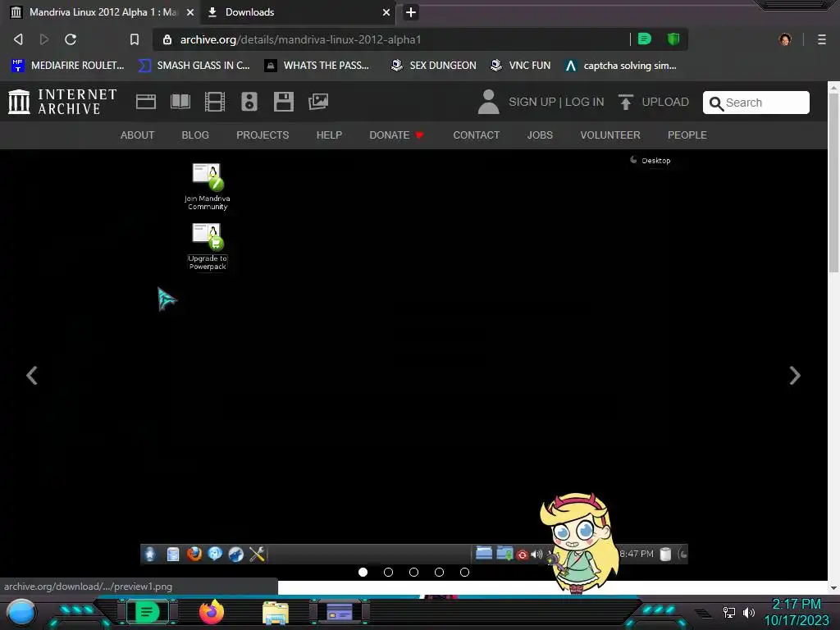This screenshot has width=840, height=630.
Task: Click the network tray icon
Action: pyautogui.click(x=728, y=612)
